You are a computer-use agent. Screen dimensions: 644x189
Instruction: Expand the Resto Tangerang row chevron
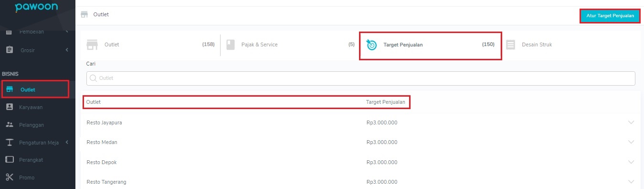[x=631, y=182]
